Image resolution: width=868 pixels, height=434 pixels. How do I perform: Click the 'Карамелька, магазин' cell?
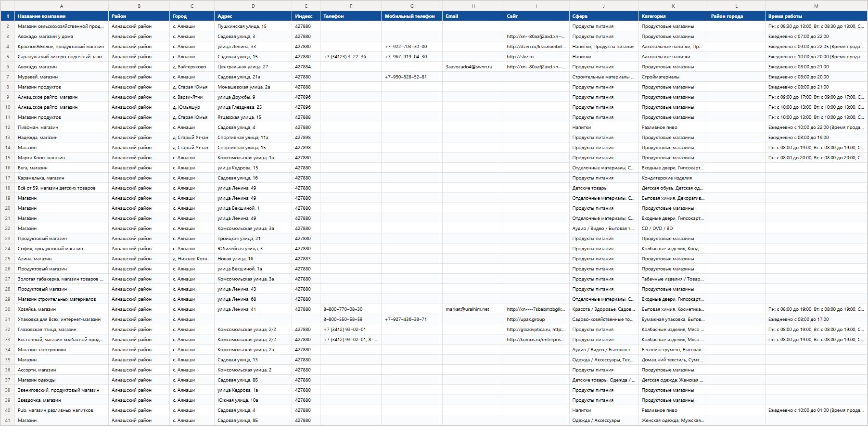click(x=62, y=178)
